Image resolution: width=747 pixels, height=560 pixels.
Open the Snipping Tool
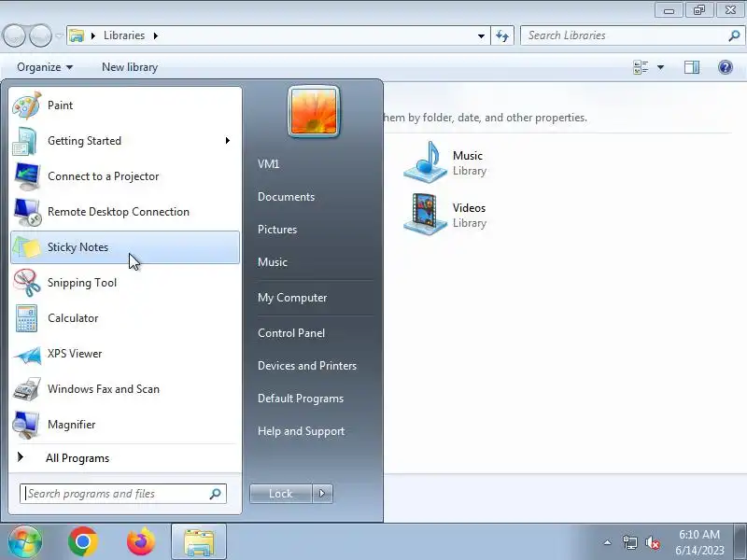coord(124,283)
